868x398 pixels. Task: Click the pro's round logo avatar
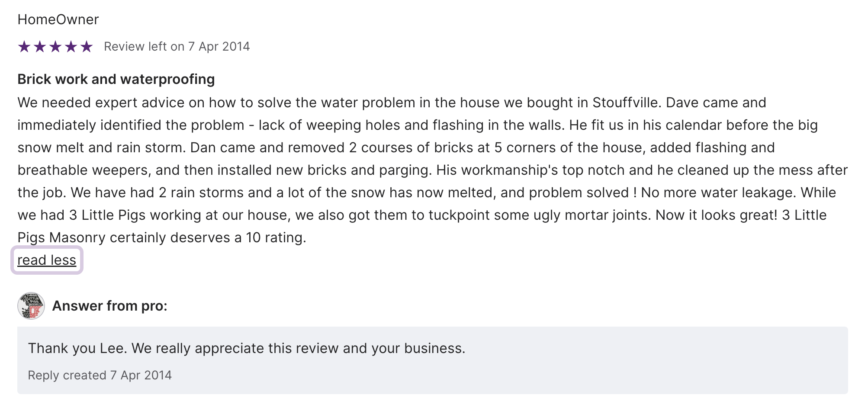(x=31, y=306)
